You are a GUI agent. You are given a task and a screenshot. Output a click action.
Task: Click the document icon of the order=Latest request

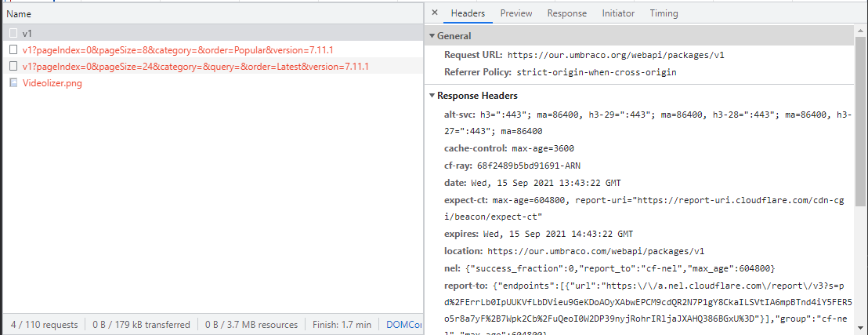point(13,67)
